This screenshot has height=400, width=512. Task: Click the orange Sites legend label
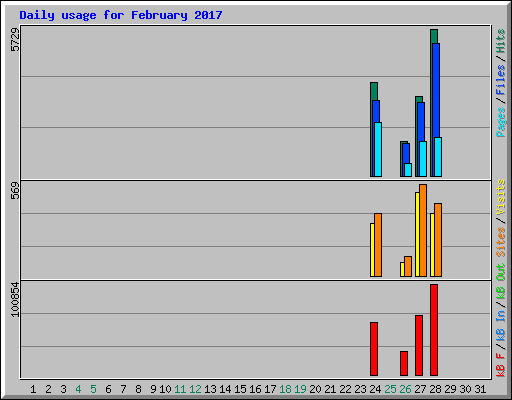(x=501, y=242)
